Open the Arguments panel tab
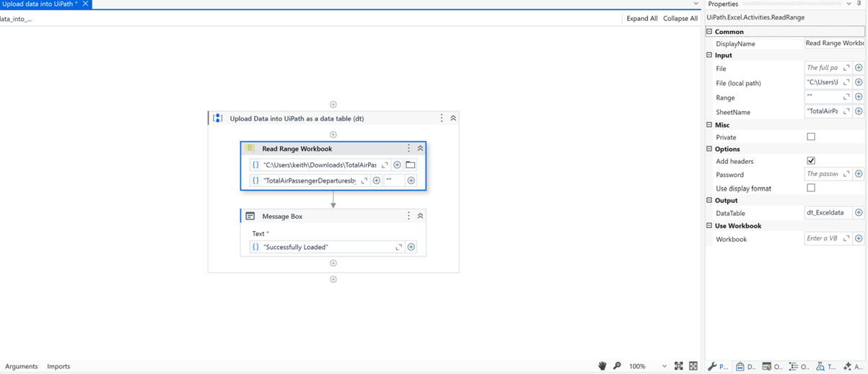868x374 pixels. pos(22,366)
